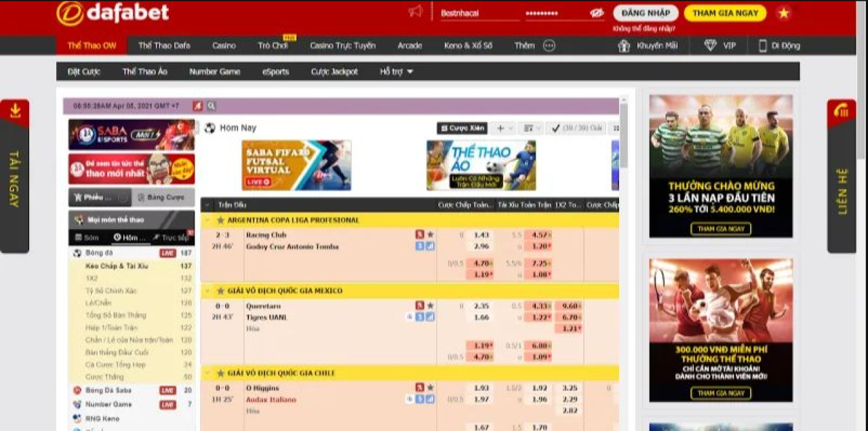Open search magnifier in time bar

click(x=212, y=106)
